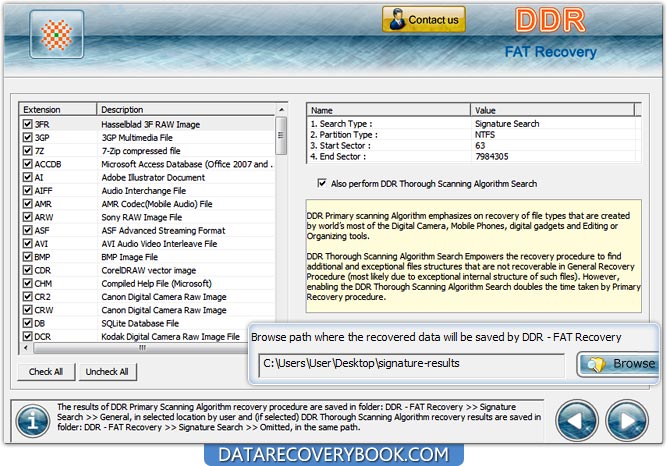Click the Start Sector value '63'
Viewport: 667px width, 466px height.
pos(480,145)
